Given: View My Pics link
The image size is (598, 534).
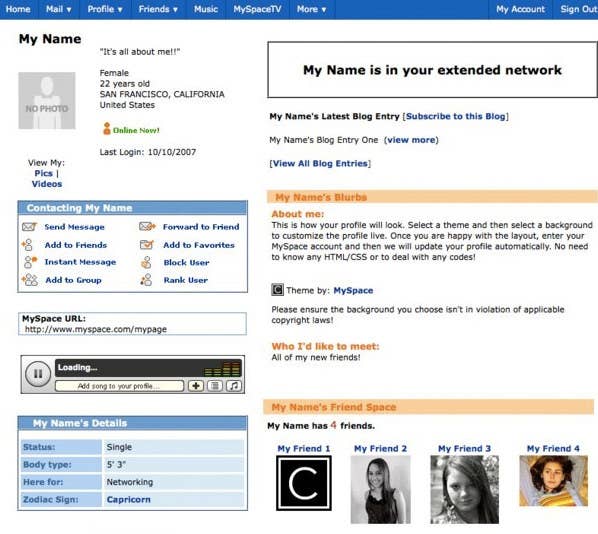Looking at the screenshot, I should click(43, 173).
